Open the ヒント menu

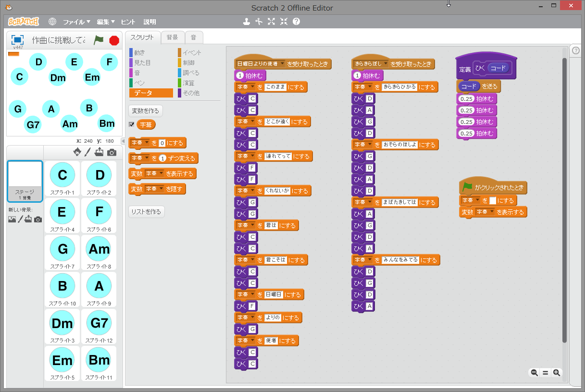click(128, 22)
